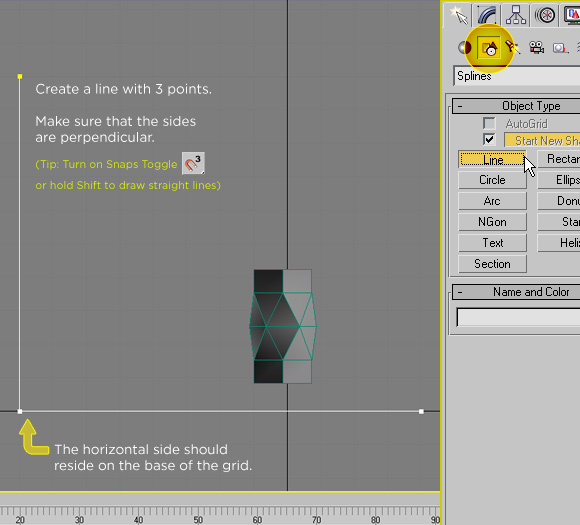Collapse the Object Type rollout
The image size is (580, 525).
[x=516, y=106]
